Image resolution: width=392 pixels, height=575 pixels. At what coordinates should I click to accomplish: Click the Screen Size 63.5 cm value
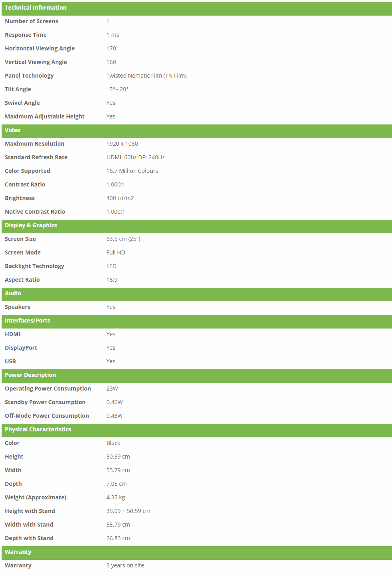pyautogui.click(x=123, y=239)
